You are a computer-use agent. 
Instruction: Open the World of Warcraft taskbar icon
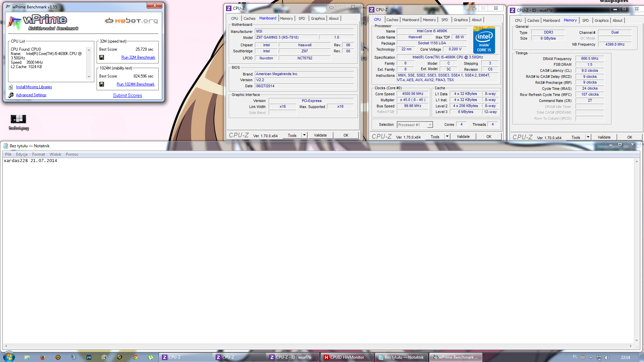pyautogui.click(x=120, y=357)
